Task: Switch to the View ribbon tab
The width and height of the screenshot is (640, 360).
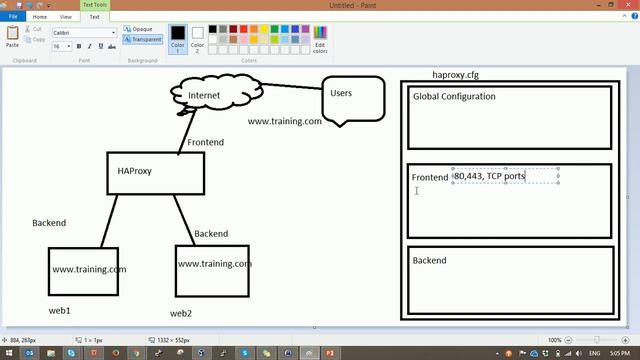Action: pos(66,17)
